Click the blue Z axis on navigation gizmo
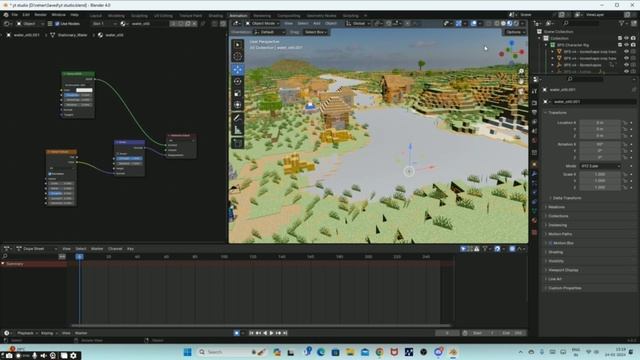This screenshot has height=360, width=640. [x=512, y=42]
